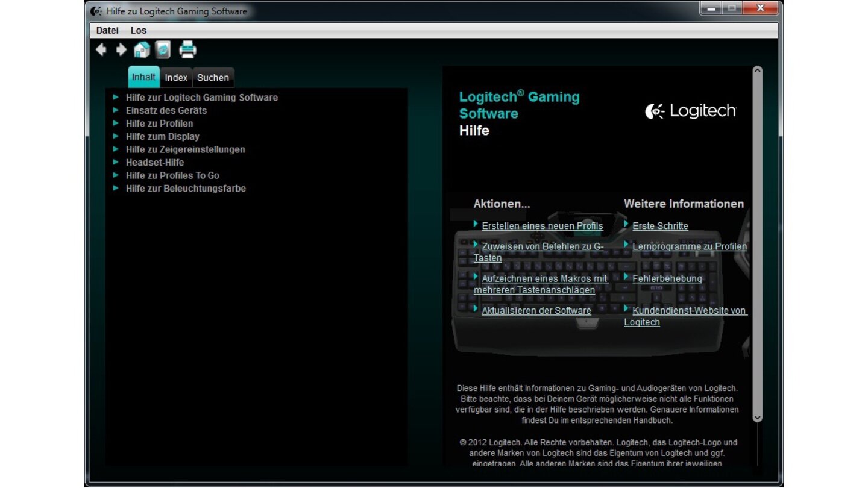Viewport: 868px width, 488px height.
Task: Switch to the Suchen tab
Action: (213, 78)
